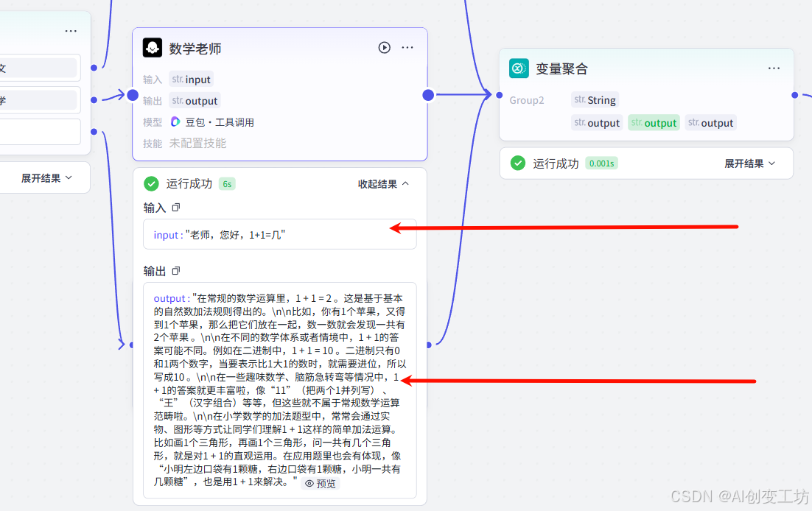
Task: Select the str input variable tag
Action: tap(192, 80)
